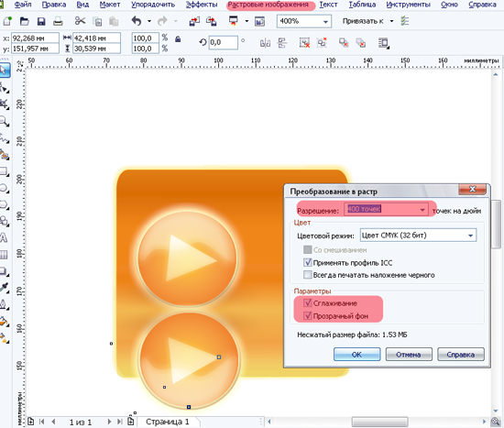Toggle the Применять профиль ICC checkbox
504x428 pixels.
(x=308, y=262)
